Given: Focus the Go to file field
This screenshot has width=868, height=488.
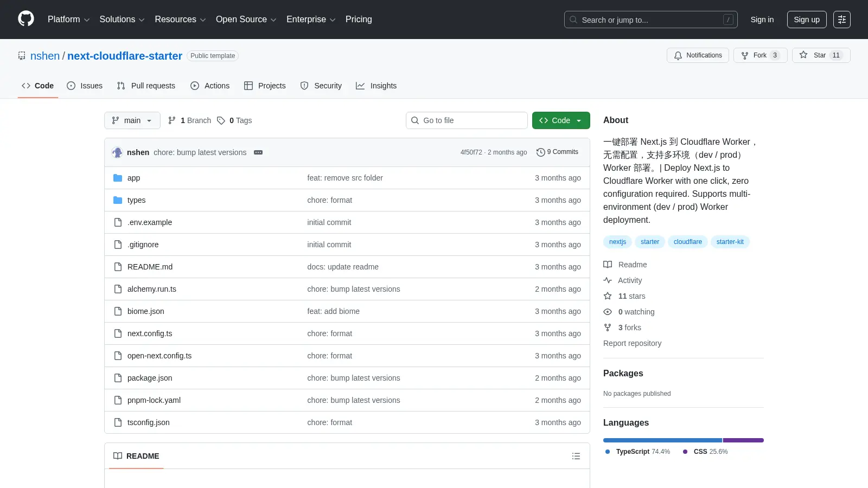Looking at the screenshot, I should click(467, 120).
